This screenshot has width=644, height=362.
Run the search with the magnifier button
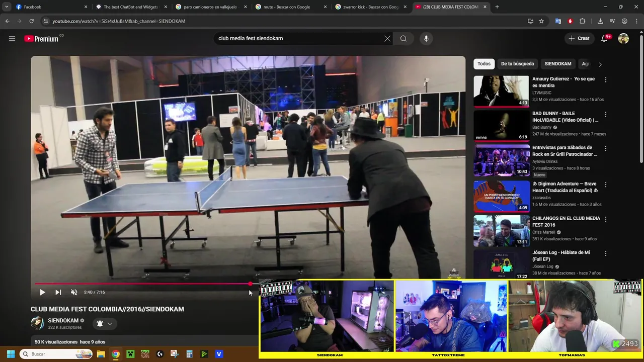coord(404,38)
